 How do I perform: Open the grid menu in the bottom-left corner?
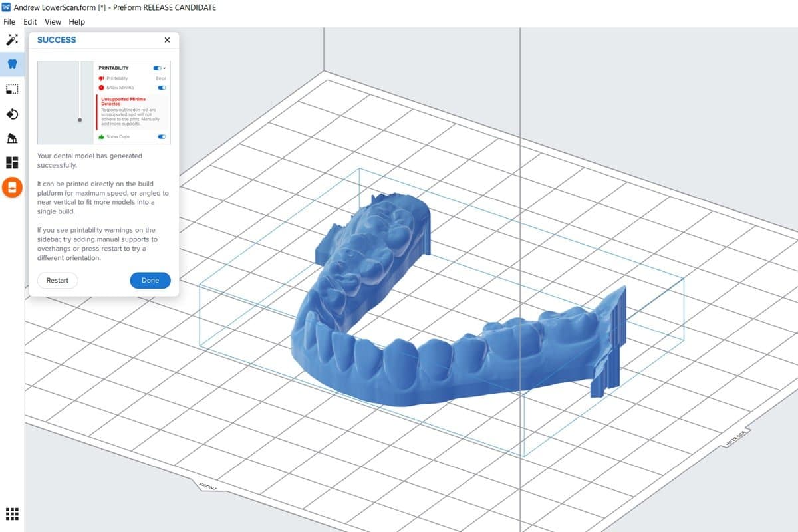point(12,513)
